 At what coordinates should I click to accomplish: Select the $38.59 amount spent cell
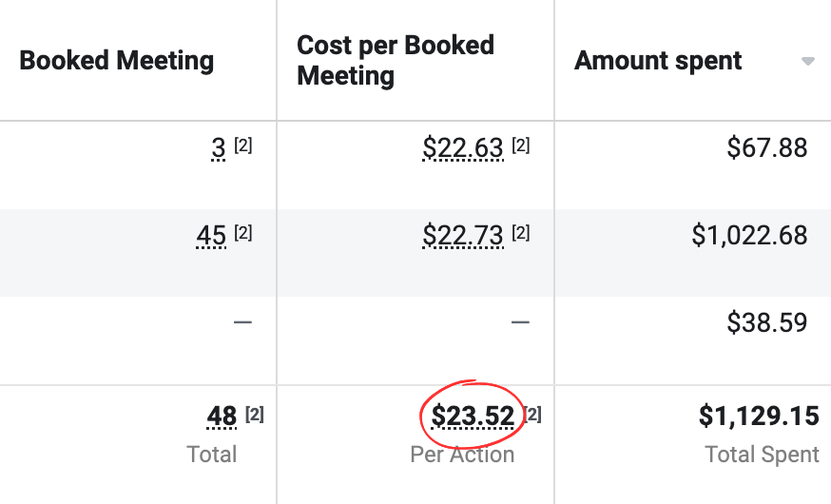click(766, 322)
